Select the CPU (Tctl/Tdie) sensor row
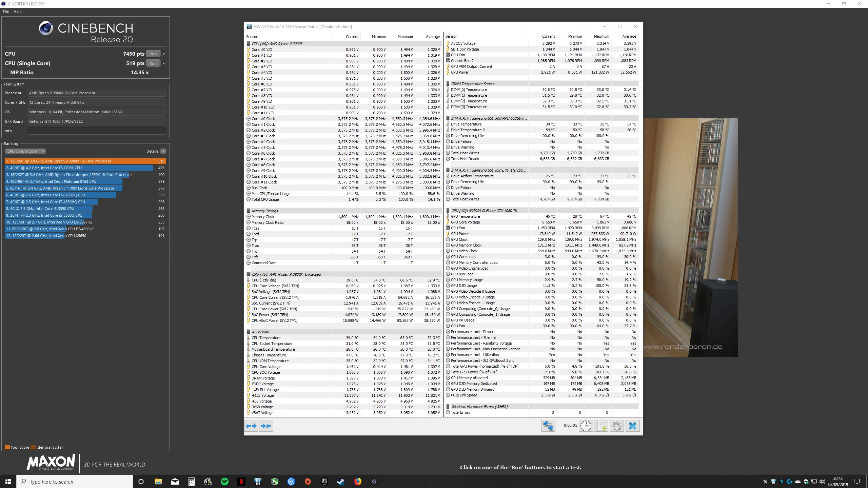Screen dimensions: 868x488 click(343, 280)
